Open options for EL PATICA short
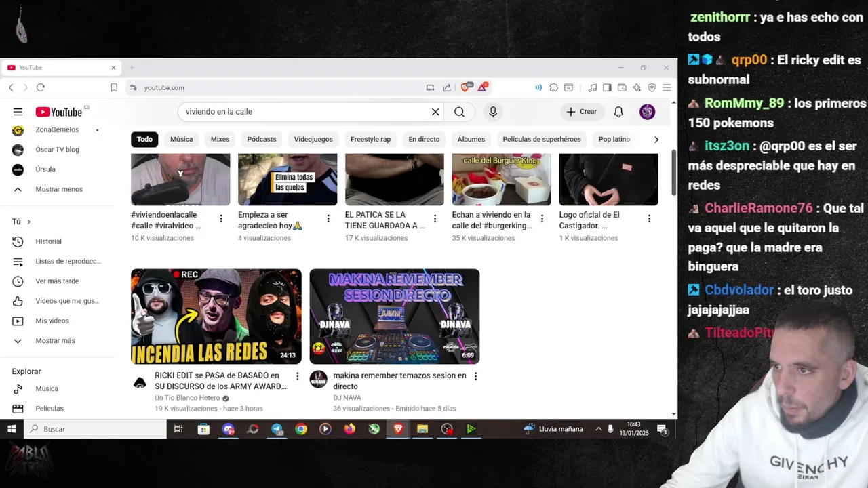This screenshot has width=868, height=488. 435,218
